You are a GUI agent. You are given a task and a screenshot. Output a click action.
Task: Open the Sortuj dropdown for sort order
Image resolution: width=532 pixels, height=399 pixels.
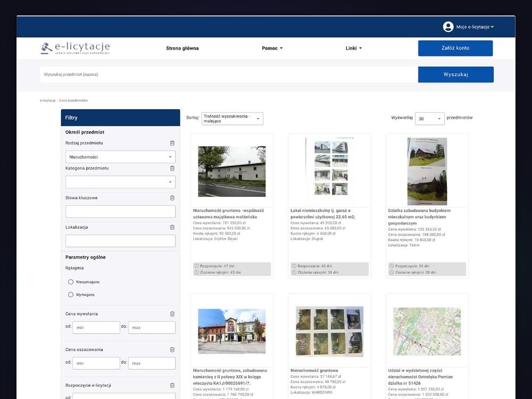tap(232, 119)
